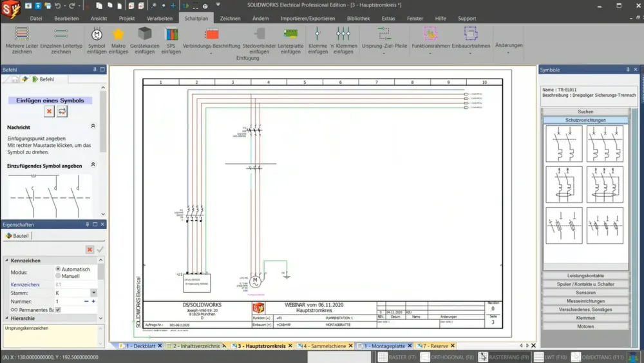This screenshot has width=644, height=363.
Task: Select the Manuell mode radio button
Action: point(59,276)
